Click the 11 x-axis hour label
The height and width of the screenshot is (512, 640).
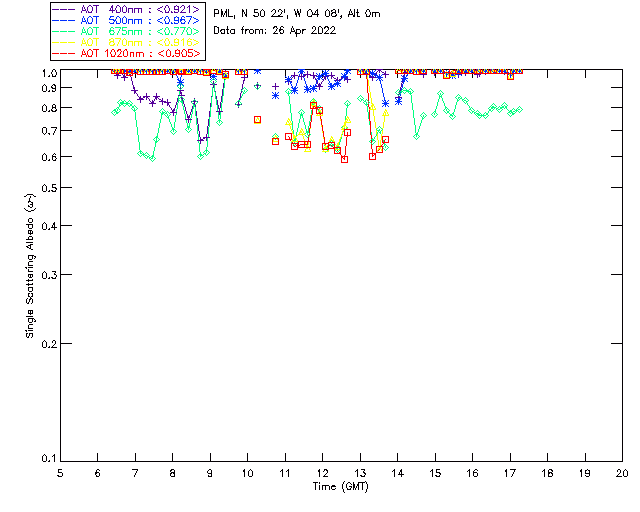point(285,473)
